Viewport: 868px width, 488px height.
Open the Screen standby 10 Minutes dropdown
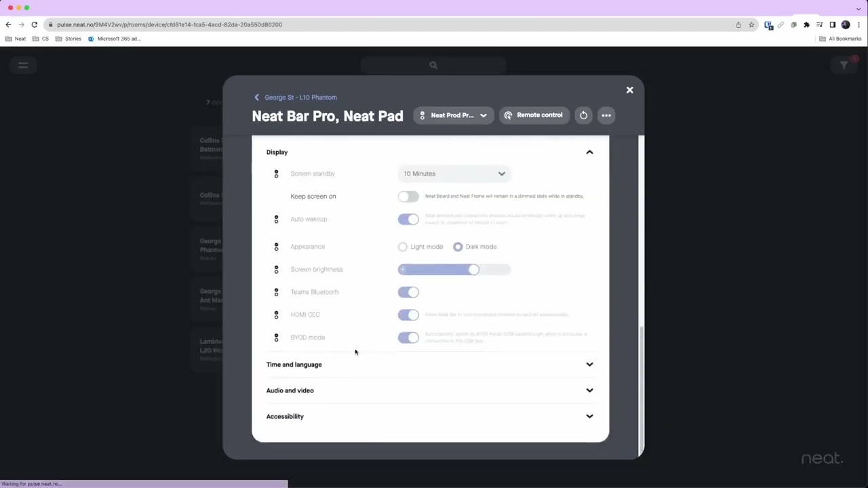pos(454,174)
